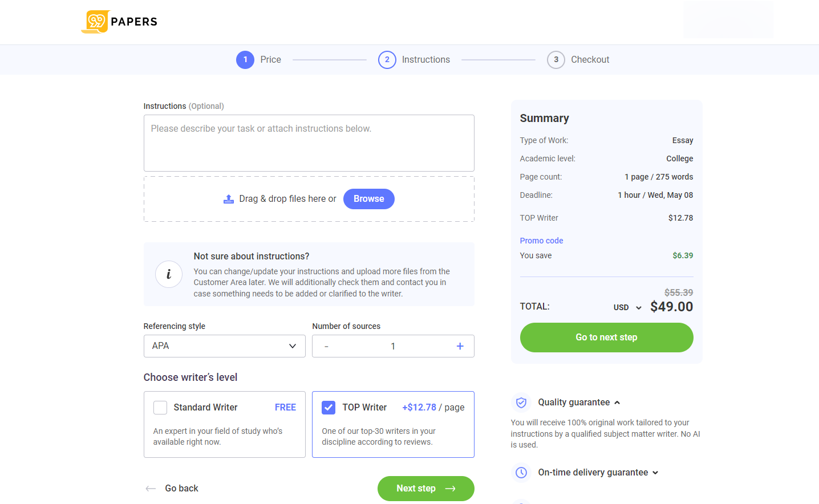Click the On-time delivery clock icon

pyautogui.click(x=521, y=473)
